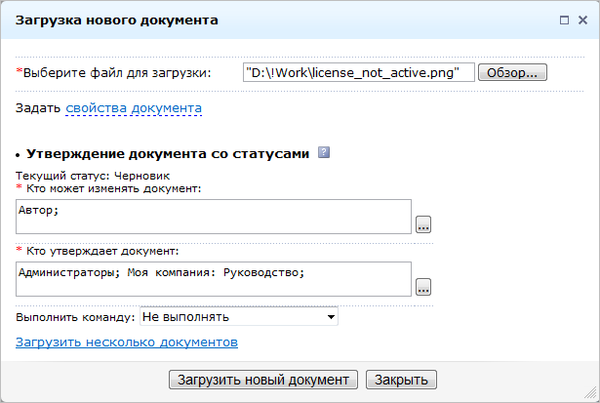Open the 'свойства документа' link
Image resolution: width=600 pixels, height=403 pixels.
134,108
